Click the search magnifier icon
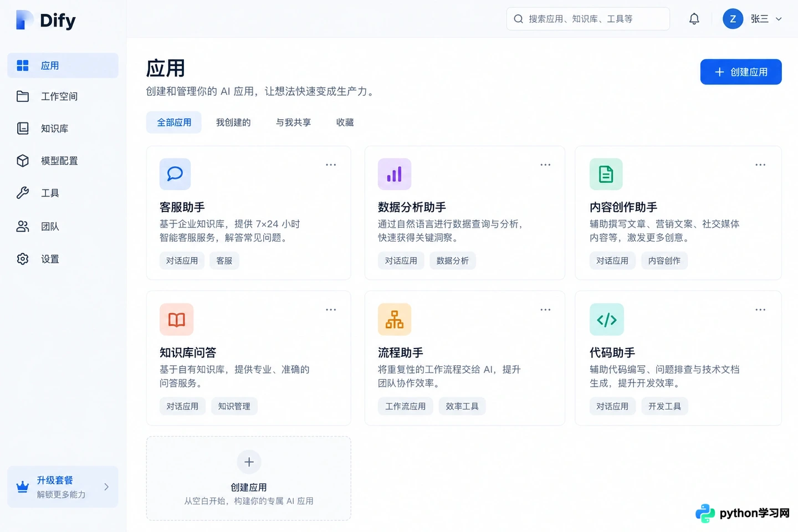Image resolution: width=798 pixels, height=532 pixels. (518, 19)
